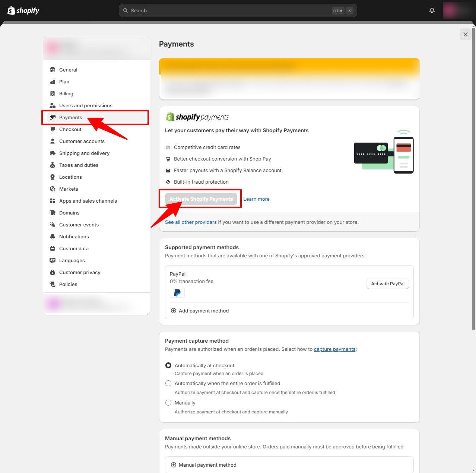Click '0% transaction fee' text
The height and width of the screenshot is (473, 476).
click(x=191, y=281)
